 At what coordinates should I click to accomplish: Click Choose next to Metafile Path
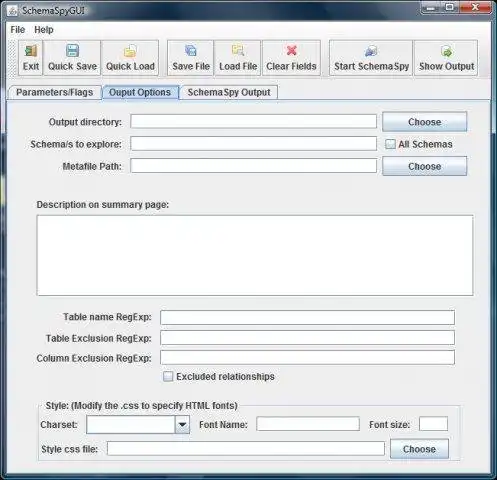tap(424, 166)
